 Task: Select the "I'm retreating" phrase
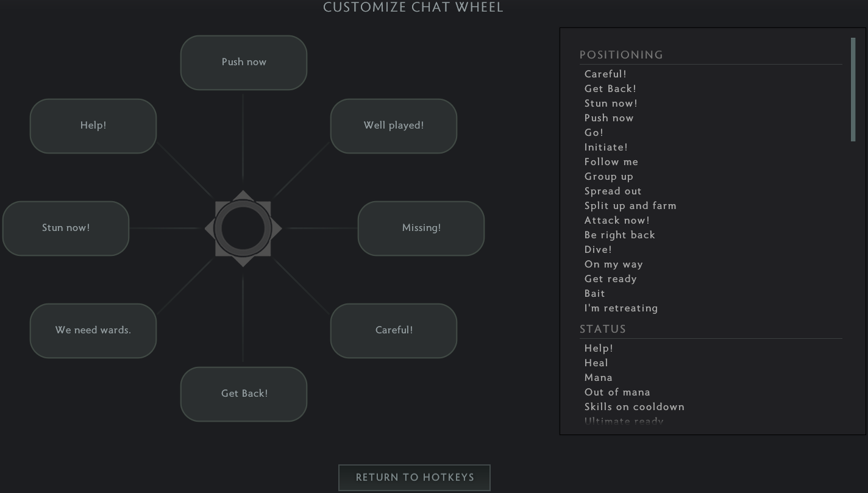pyautogui.click(x=621, y=308)
